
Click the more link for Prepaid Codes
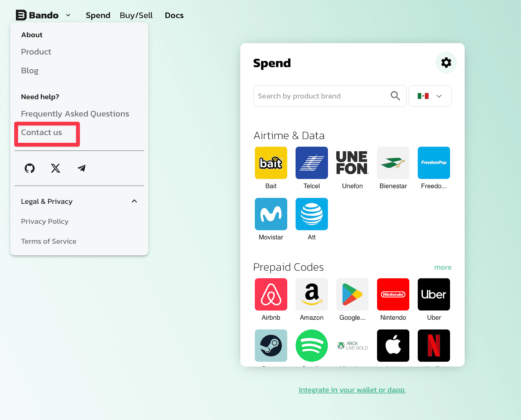click(443, 267)
